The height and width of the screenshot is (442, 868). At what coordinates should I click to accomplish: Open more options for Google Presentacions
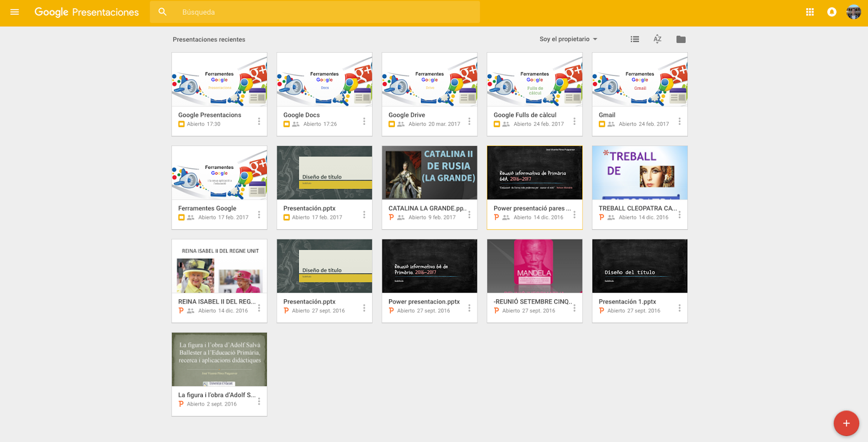pyautogui.click(x=259, y=122)
